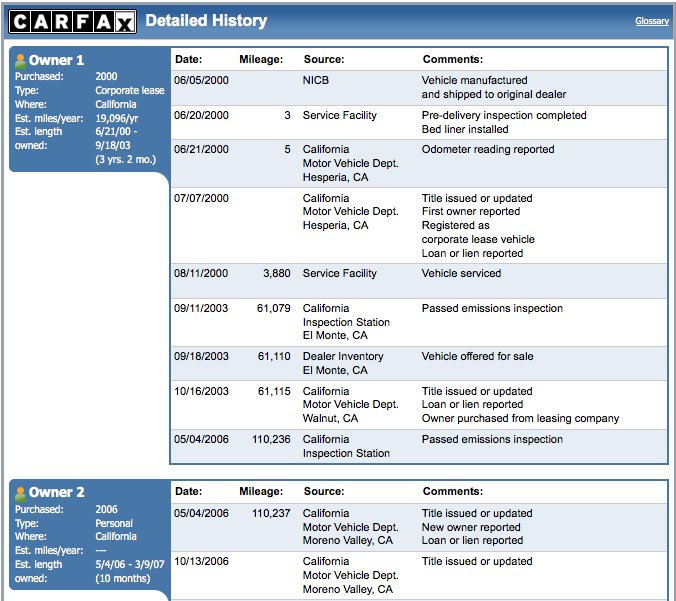
Task: Click 'Inspection Station' under 09/11/2003
Action: [x=346, y=322]
